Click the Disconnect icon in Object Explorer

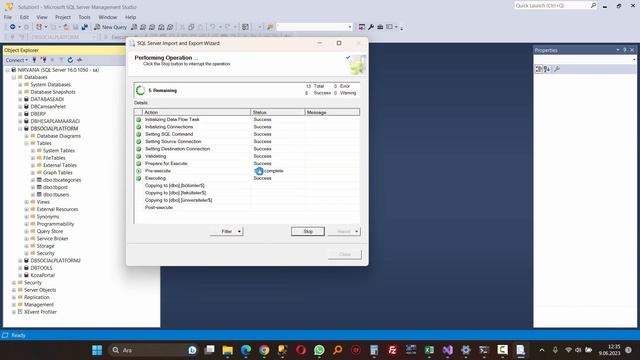pos(43,60)
